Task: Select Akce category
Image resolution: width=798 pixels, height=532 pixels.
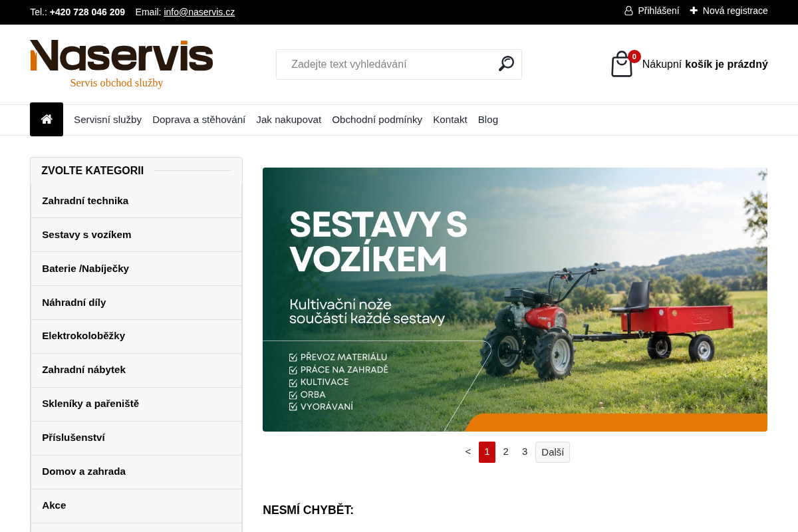Action: click(x=136, y=506)
